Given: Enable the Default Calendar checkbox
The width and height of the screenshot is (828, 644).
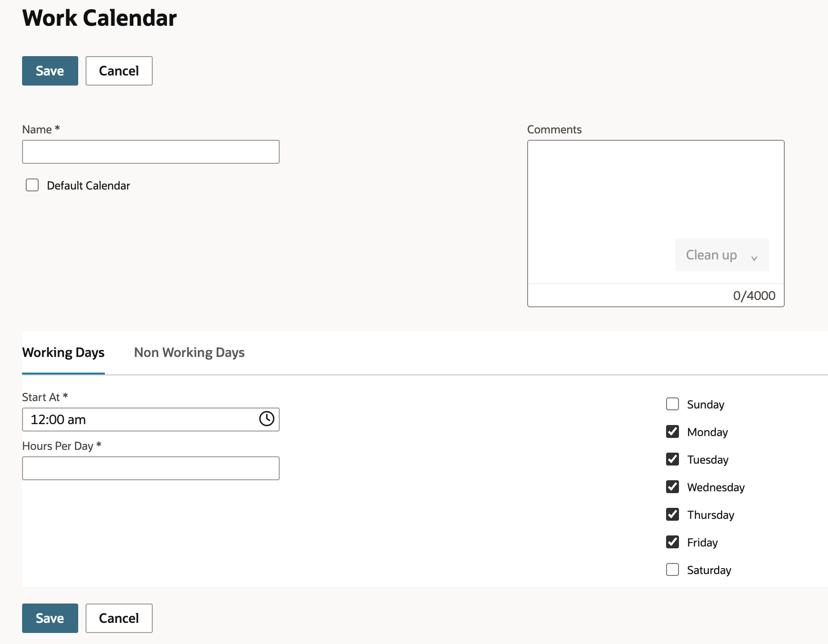Looking at the screenshot, I should [32, 185].
